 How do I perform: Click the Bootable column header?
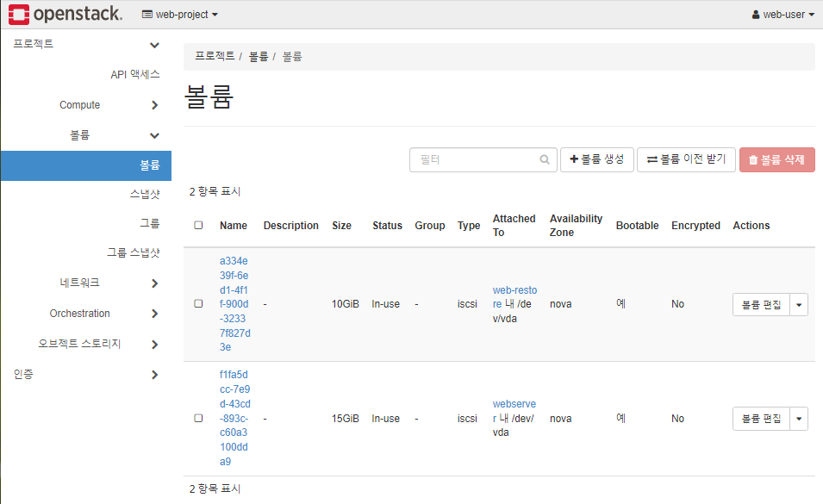637,226
